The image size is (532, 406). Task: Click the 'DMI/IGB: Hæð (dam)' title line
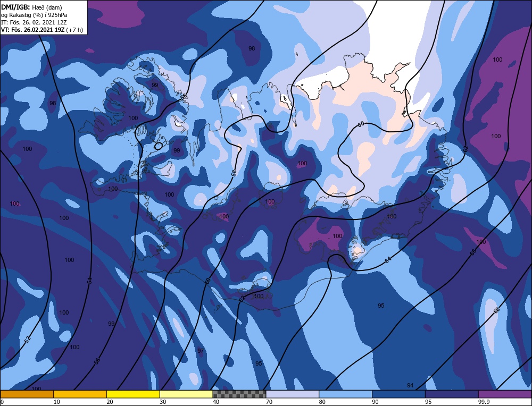[x=31, y=7]
